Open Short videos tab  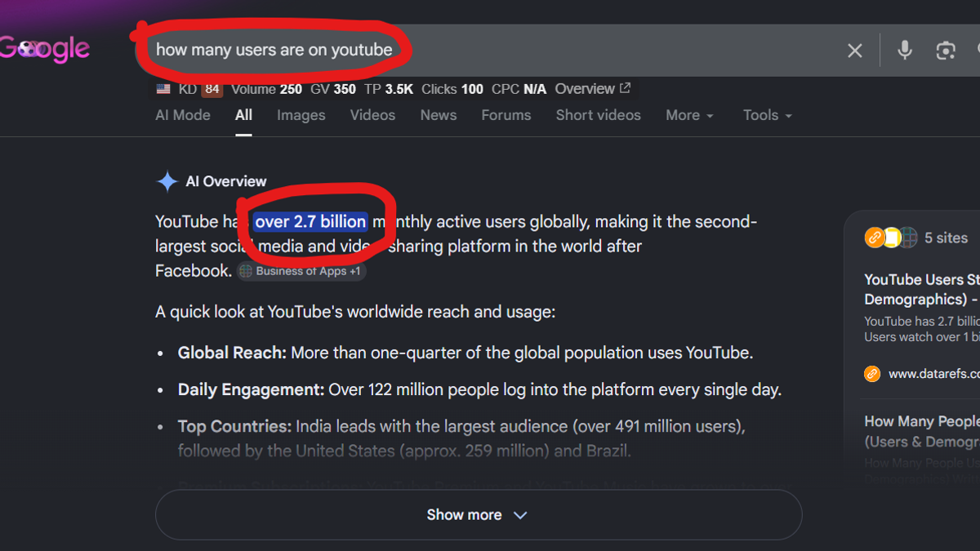(x=598, y=115)
